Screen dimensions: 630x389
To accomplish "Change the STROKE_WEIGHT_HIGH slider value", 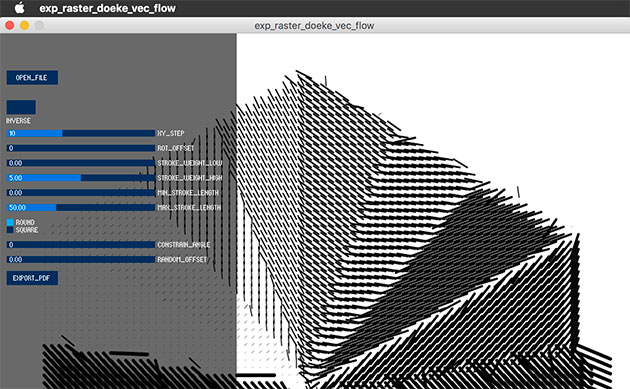I will (81, 178).
